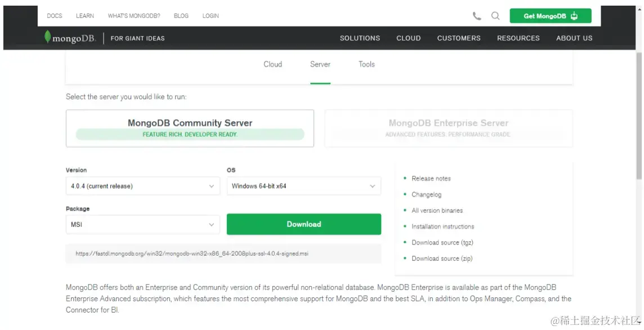Open the Changelog link
This screenshot has width=644, height=330.
[x=427, y=194]
